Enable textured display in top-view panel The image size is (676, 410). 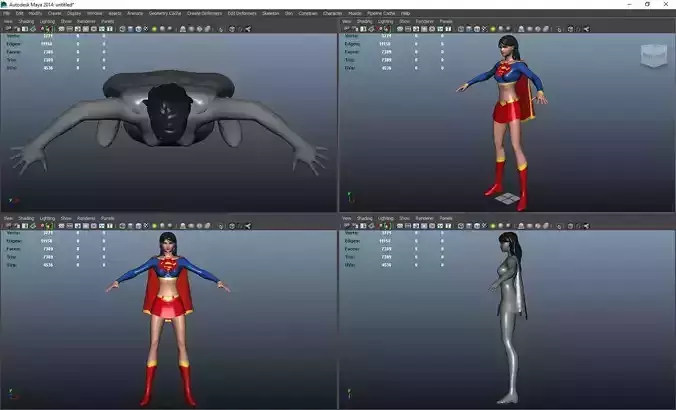(146, 29)
